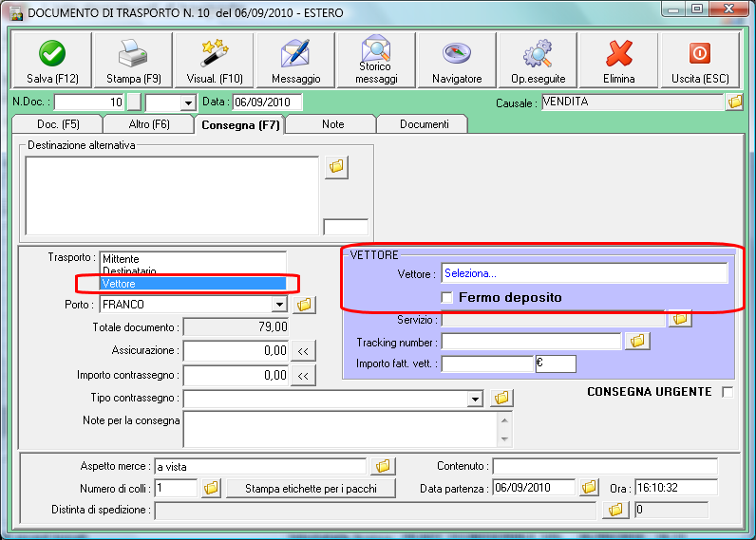Select the Consegna (F7) tab
The width and height of the screenshot is (756, 540).
[240, 124]
